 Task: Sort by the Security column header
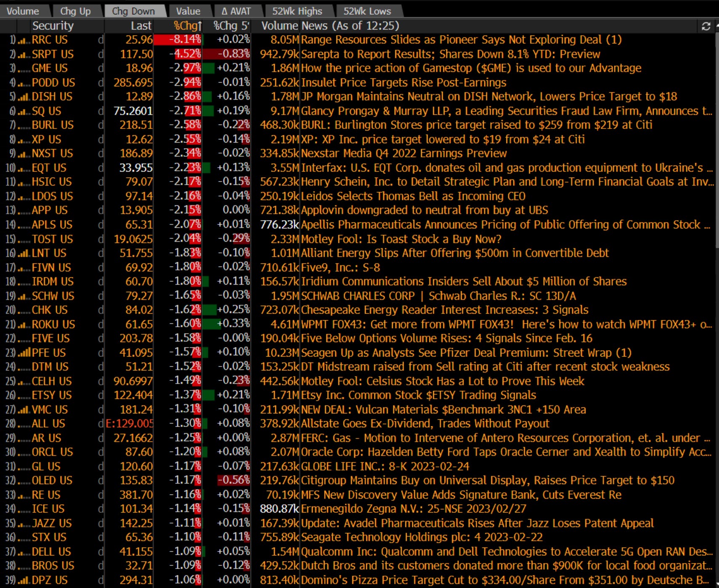(x=53, y=26)
